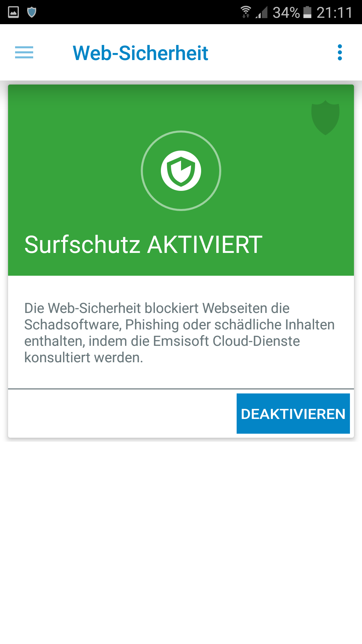Tap the image notification icon in status bar
The height and width of the screenshot is (644, 362).
point(13,12)
